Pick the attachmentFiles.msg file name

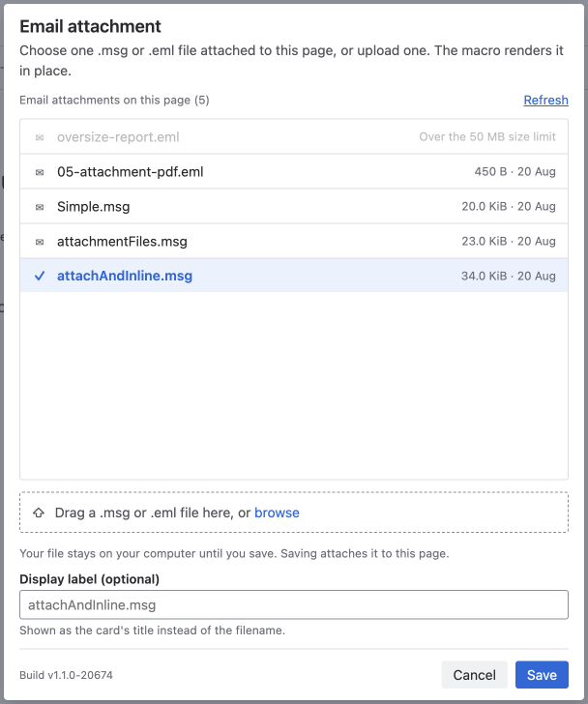tap(122, 242)
